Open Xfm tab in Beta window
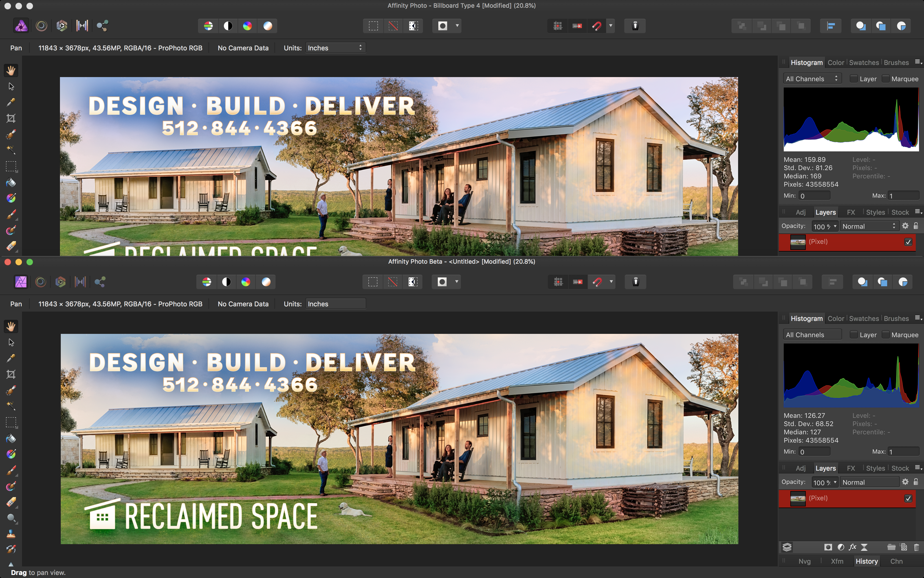The image size is (924, 578). [x=837, y=561]
